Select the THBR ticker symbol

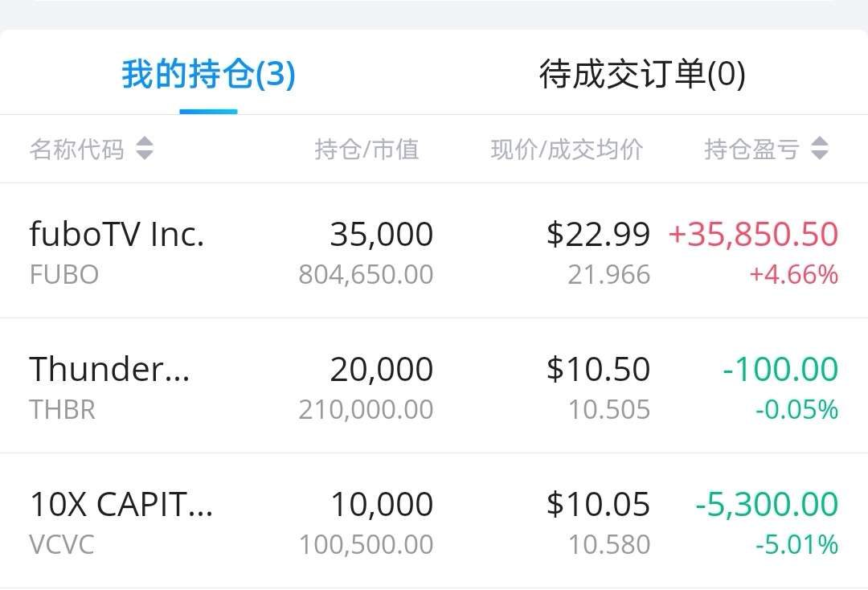pyautogui.click(x=63, y=410)
